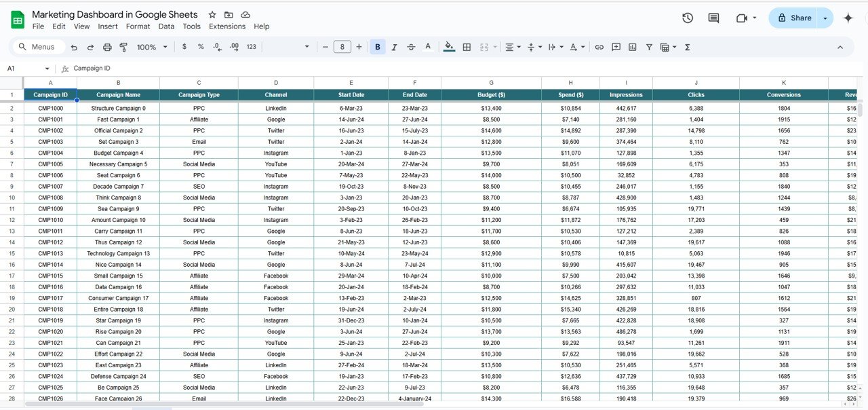Viewport: 868px width, 410px height.
Task: Activate the paint format tool
Action: [123, 47]
